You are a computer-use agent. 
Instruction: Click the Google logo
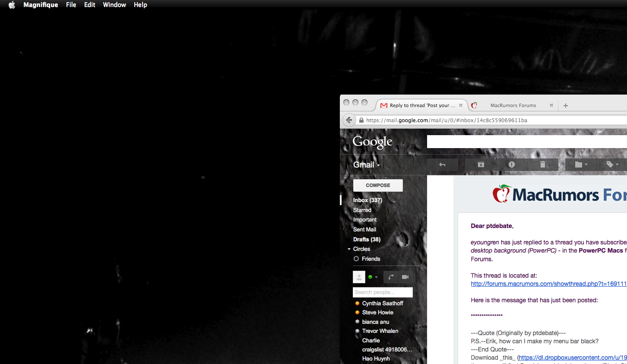pyautogui.click(x=372, y=142)
